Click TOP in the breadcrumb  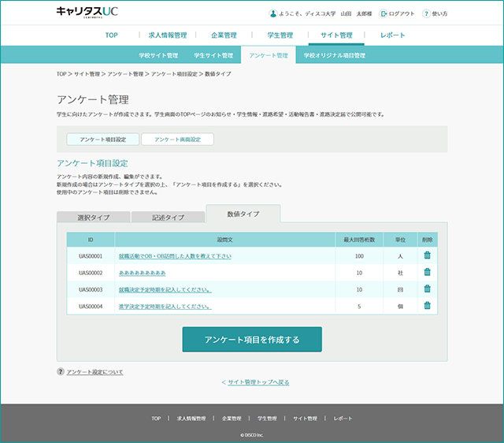[x=61, y=74]
